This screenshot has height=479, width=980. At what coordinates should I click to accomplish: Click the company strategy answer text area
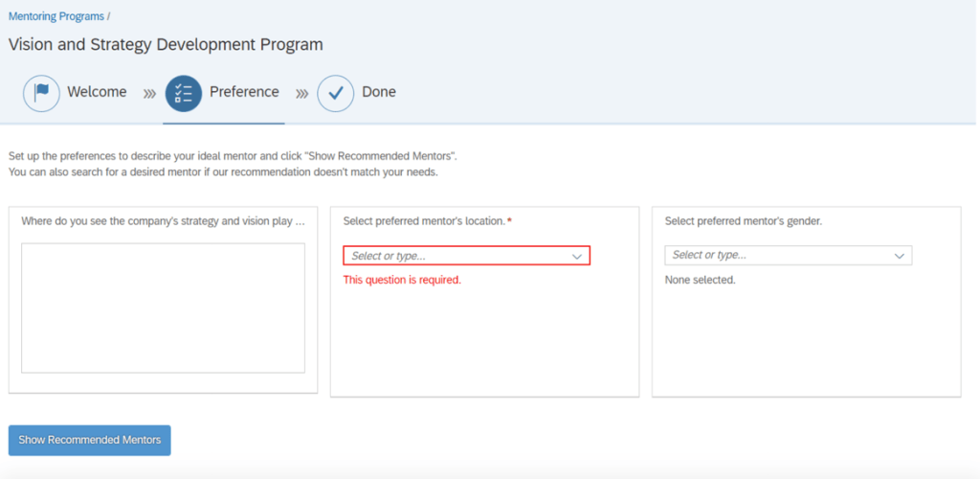[x=163, y=308]
